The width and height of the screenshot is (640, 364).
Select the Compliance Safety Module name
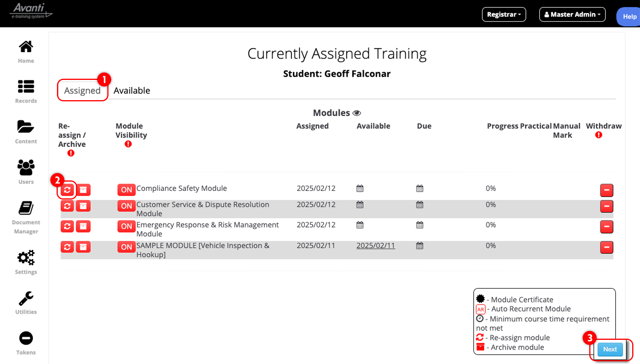(181, 188)
